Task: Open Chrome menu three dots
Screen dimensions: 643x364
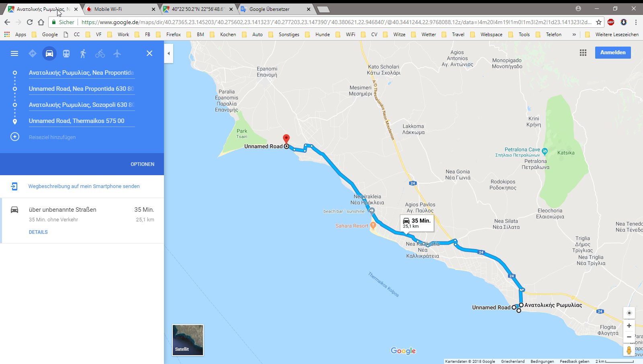Action: 636,22
